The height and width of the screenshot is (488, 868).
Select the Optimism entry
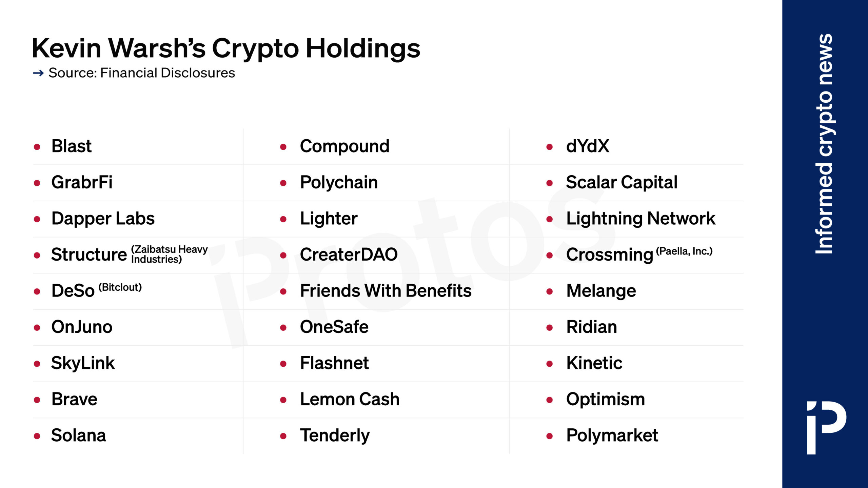click(x=605, y=400)
